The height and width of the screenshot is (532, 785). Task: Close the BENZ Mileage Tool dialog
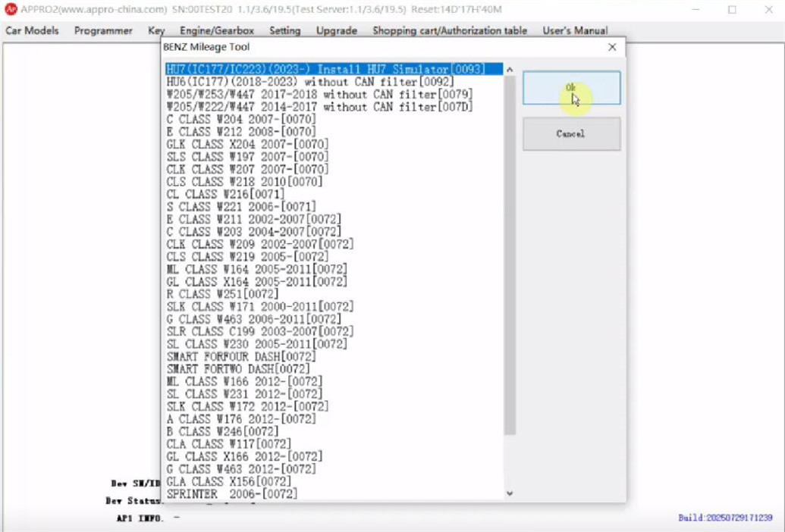click(612, 47)
